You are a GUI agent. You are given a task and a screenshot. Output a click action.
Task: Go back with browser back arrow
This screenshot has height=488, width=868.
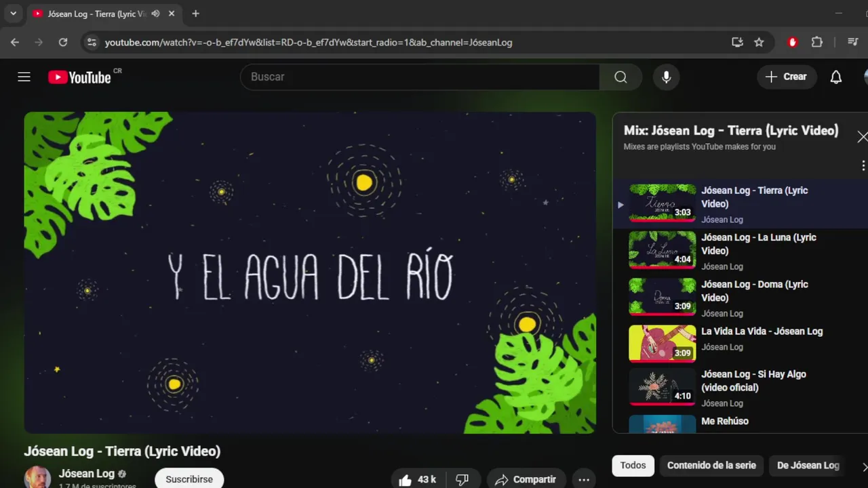point(15,42)
